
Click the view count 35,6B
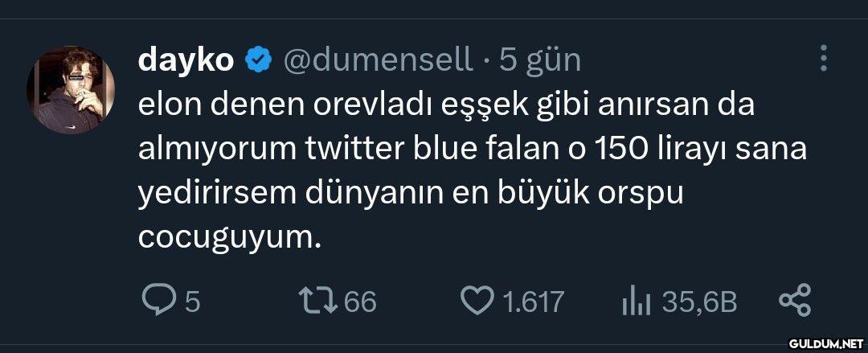700,302
